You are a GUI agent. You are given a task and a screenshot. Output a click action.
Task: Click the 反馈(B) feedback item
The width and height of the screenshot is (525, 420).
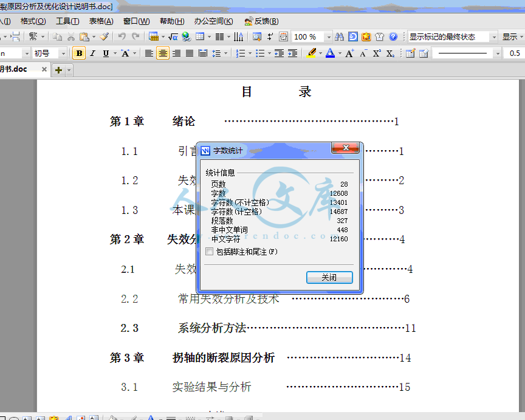pos(261,21)
